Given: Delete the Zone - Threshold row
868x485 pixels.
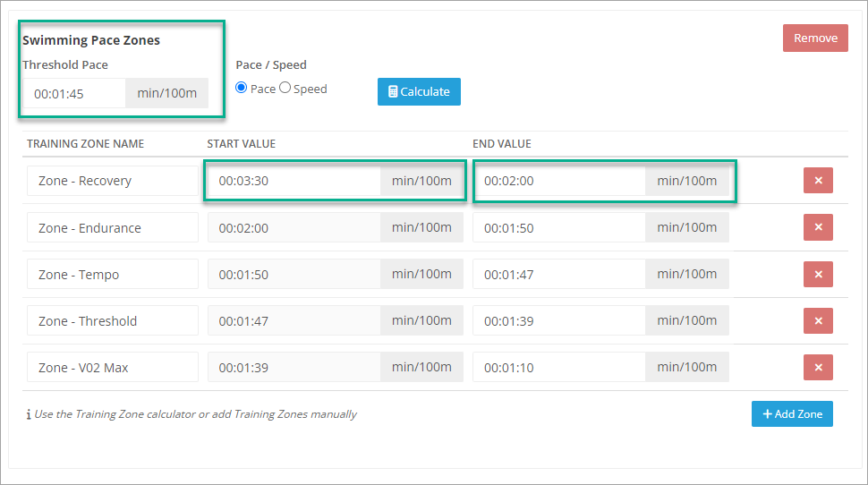Looking at the screenshot, I should [x=818, y=320].
